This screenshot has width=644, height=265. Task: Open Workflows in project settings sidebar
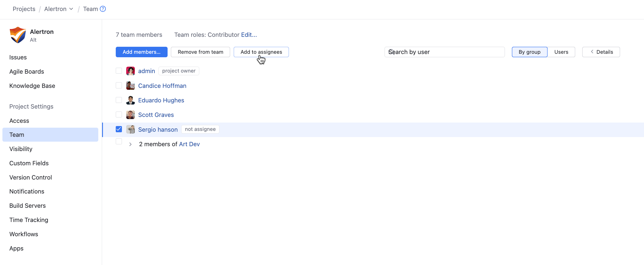(24, 234)
